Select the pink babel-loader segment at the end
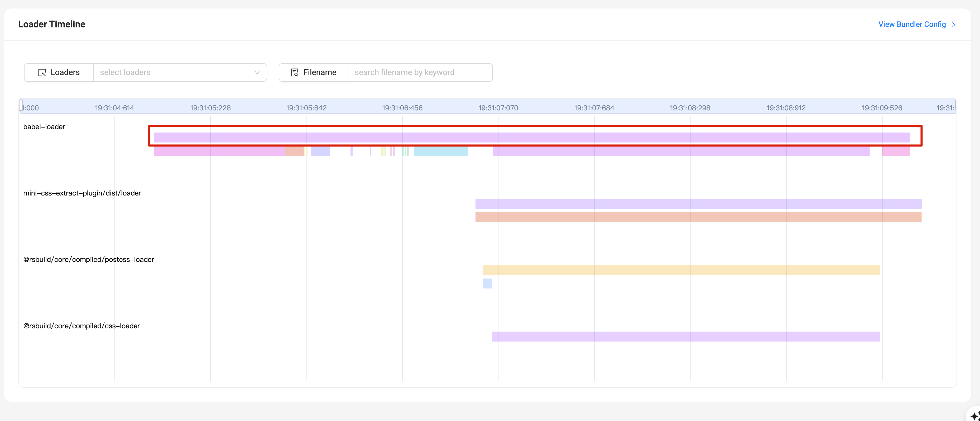Image resolution: width=980 pixels, height=421 pixels. 896,151
